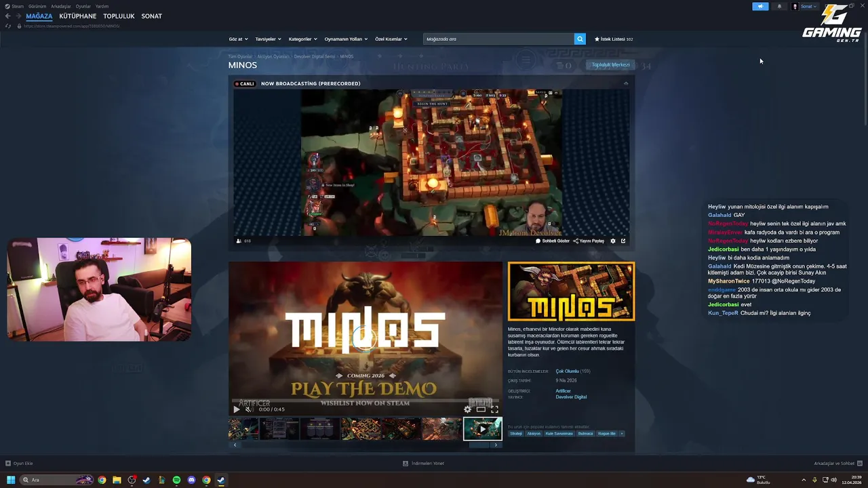The height and width of the screenshot is (488, 868).
Task: Switch to the KÜTÜPHANE tab
Action: 78,16
